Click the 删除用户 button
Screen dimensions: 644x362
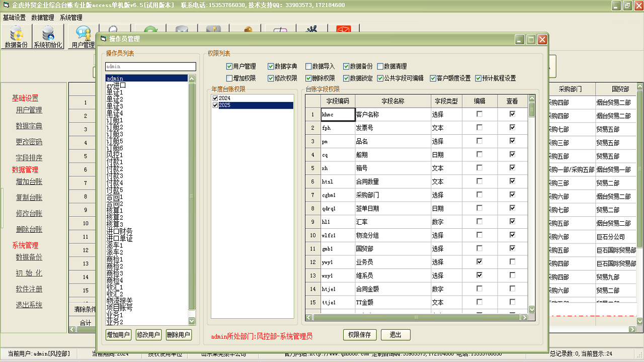[x=179, y=335]
